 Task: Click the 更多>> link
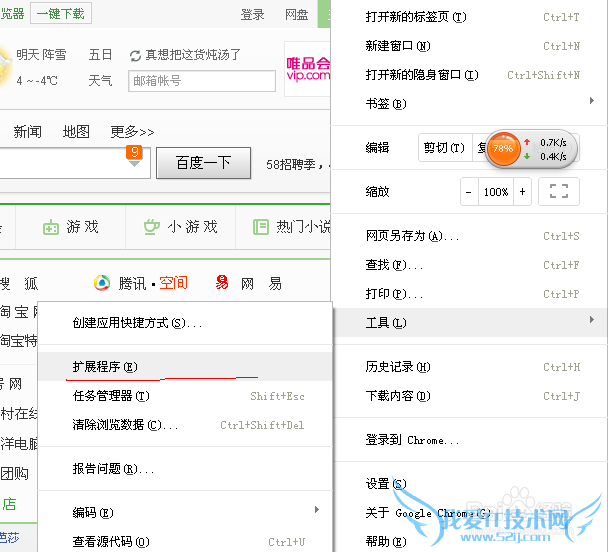(x=132, y=132)
